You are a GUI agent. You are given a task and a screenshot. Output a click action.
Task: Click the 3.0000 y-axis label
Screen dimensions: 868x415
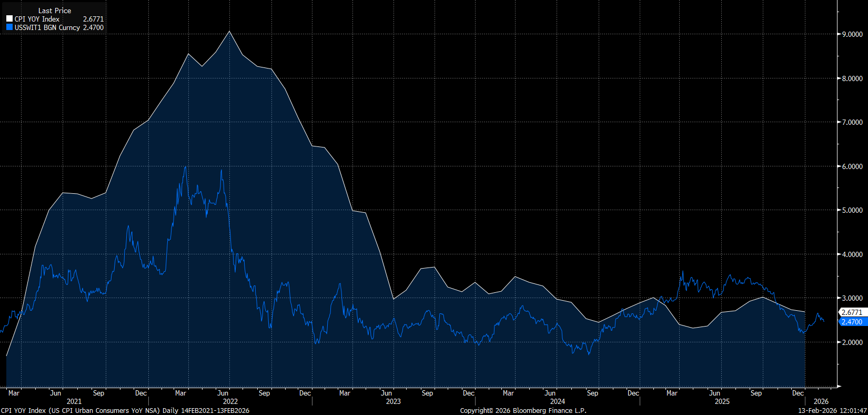[x=852, y=298]
